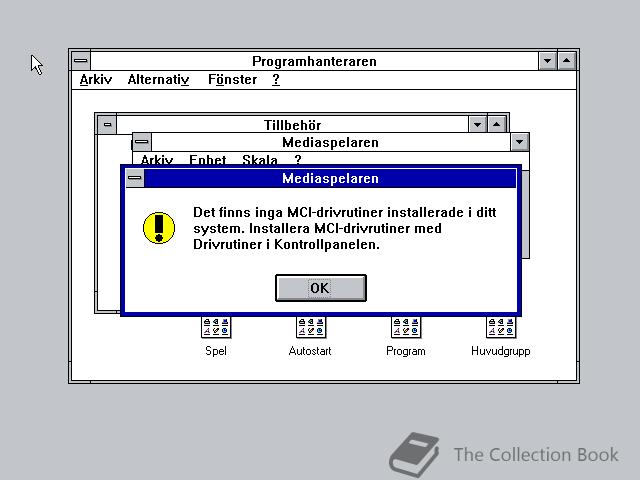Minimize the background Mediaspelaren window
Screen dimensions: 640x480
pos(520,142)
